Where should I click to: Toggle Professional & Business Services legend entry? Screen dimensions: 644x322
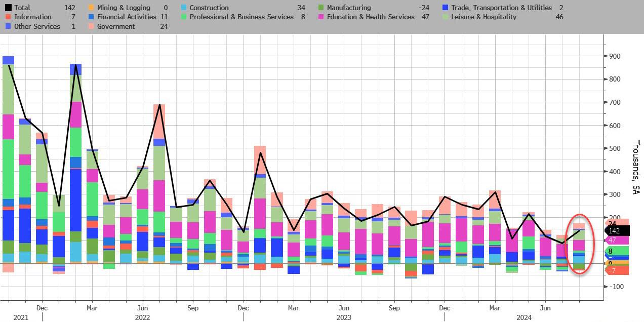pos(241,17)
